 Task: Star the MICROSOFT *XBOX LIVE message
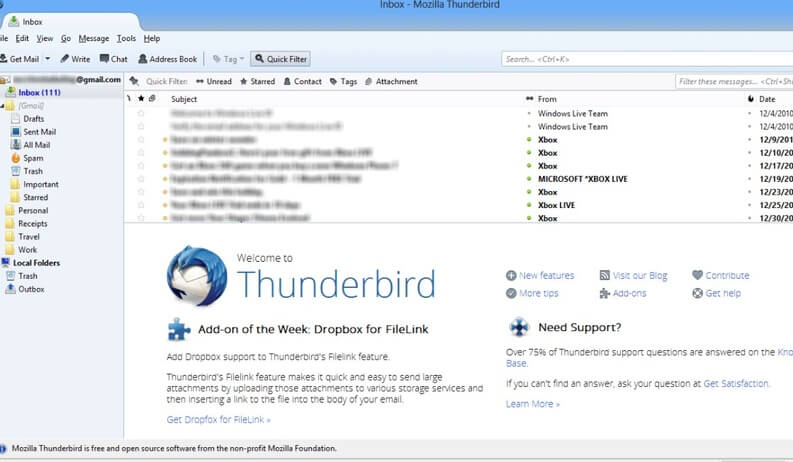tap(141, 179)
